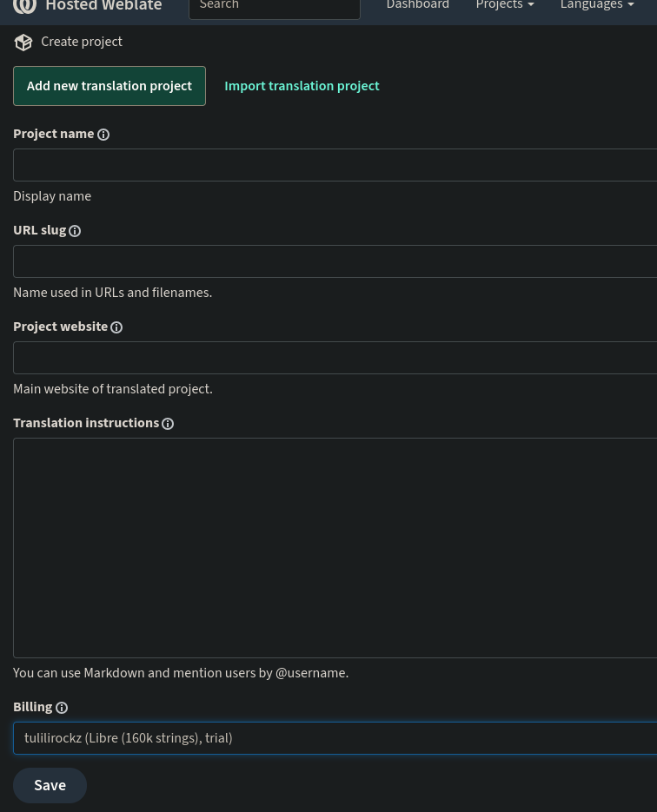Click the Weblate logo icon
The height and width of the screenshot is (812, 657).
[x=24, y=6]
